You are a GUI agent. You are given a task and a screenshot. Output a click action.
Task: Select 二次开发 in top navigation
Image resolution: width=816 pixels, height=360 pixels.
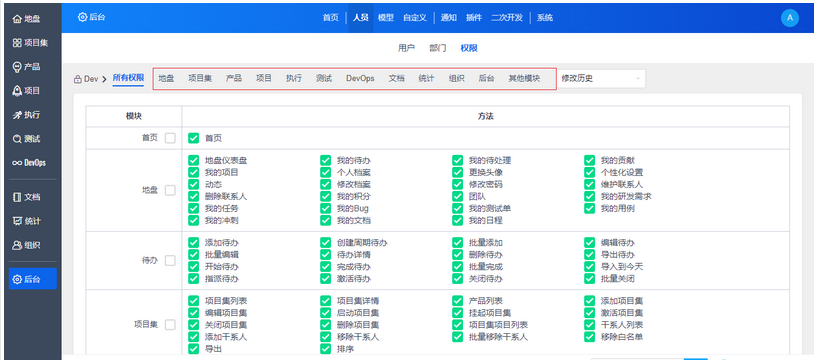tap(506, 18)
